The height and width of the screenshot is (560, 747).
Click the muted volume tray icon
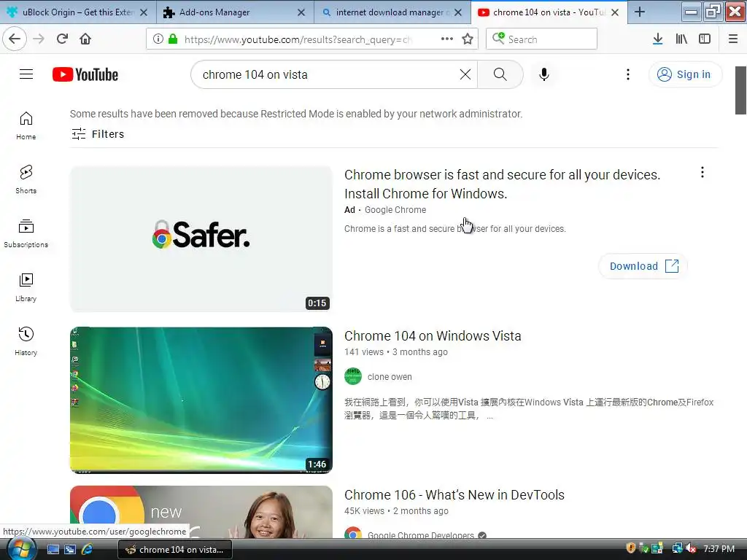(691, 548)
